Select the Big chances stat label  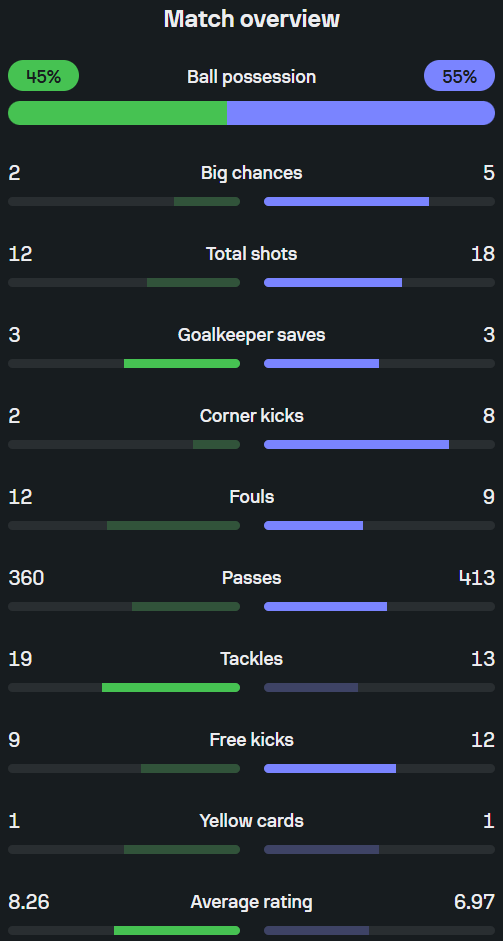coord(252,173)
